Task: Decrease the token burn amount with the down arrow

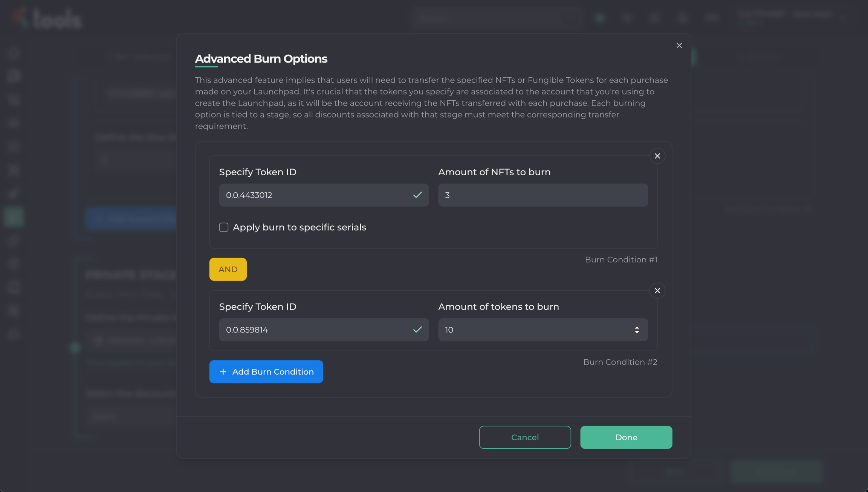Action: pyautogui.click(x=637, y=332)
